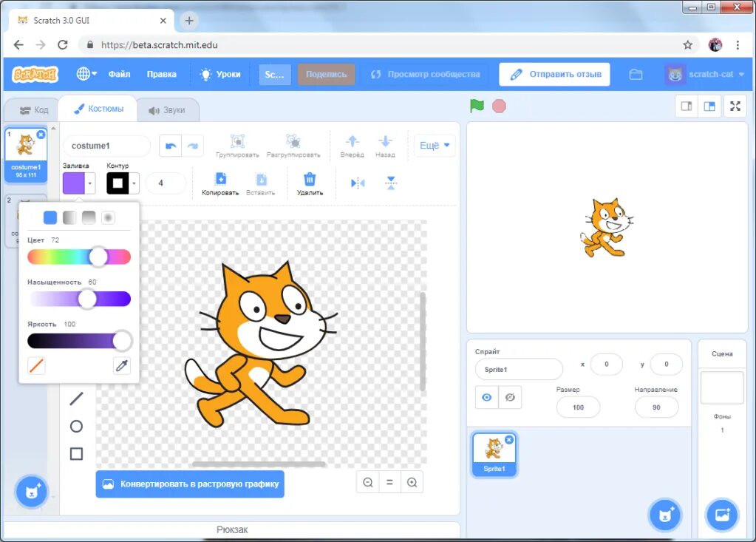
Task: Click the green flag to start
Action: pyautogui.click(x=477, y=106)
